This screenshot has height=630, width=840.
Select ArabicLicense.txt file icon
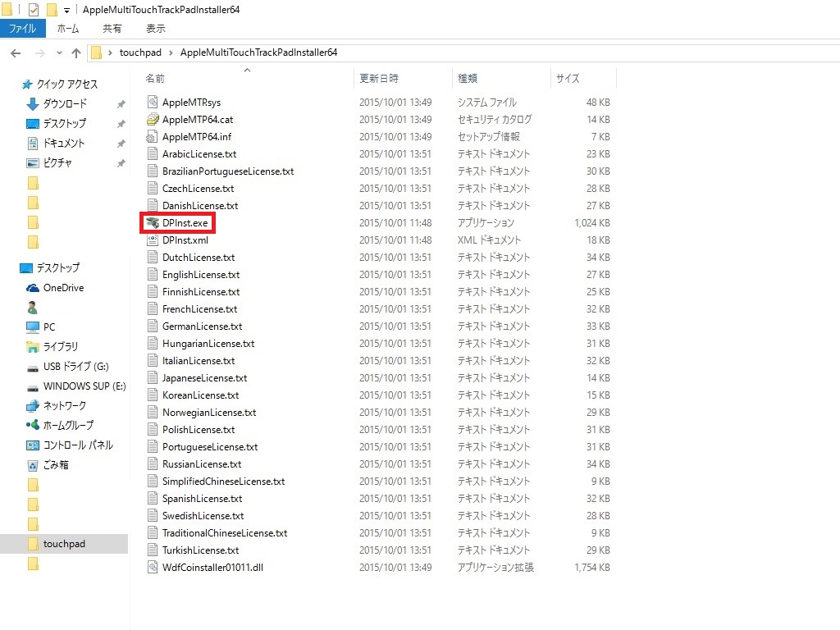153,153
